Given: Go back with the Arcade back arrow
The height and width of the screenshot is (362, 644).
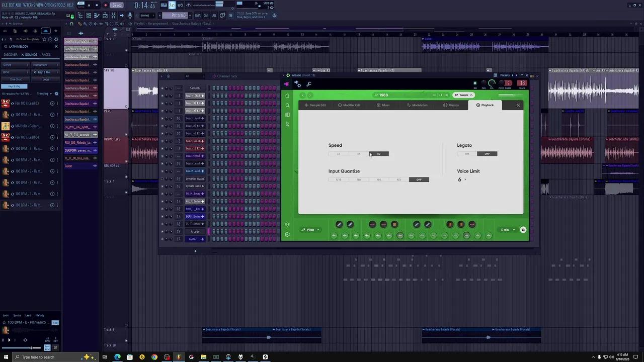Looking at the screenshot, I should [x=302, y=95].
